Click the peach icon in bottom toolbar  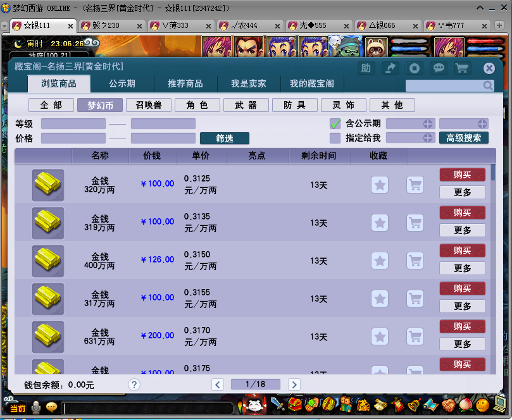465,405
